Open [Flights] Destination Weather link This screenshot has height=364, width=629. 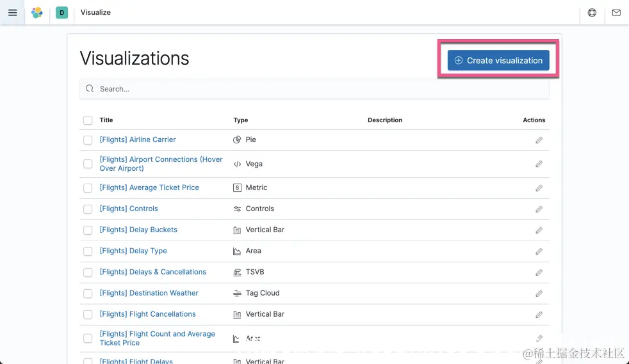pyautogui.click(x=149, y=293)
